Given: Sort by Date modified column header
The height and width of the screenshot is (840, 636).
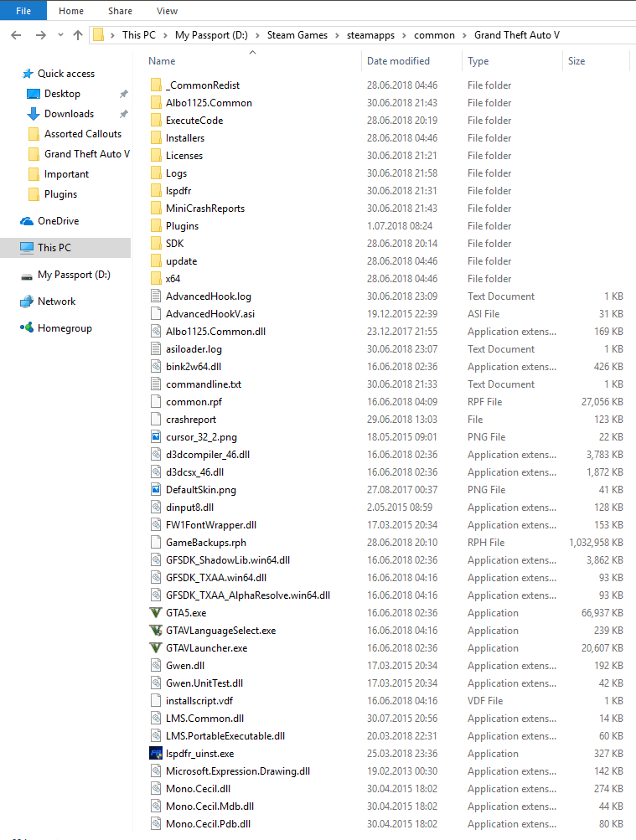Looking at the screenshot, I should 398,61.
